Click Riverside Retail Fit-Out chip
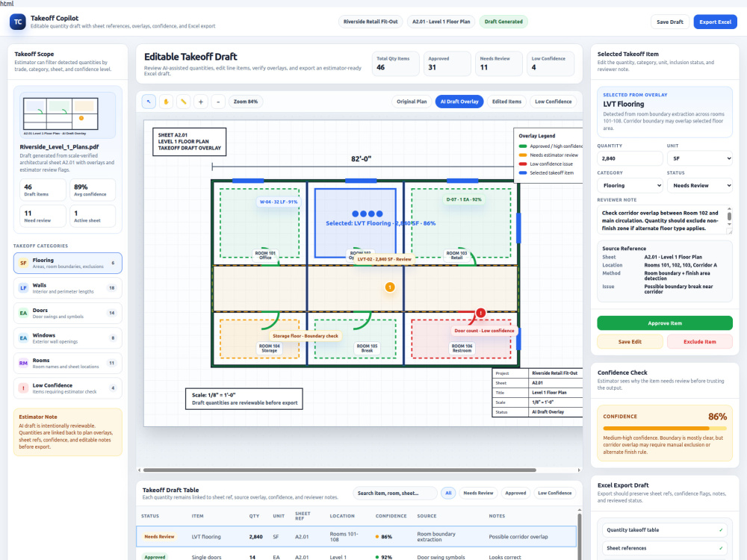 click(x=371, y=22)
